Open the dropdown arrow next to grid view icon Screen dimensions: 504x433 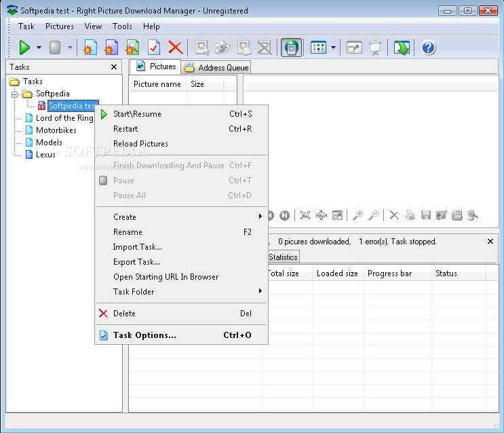333,48
